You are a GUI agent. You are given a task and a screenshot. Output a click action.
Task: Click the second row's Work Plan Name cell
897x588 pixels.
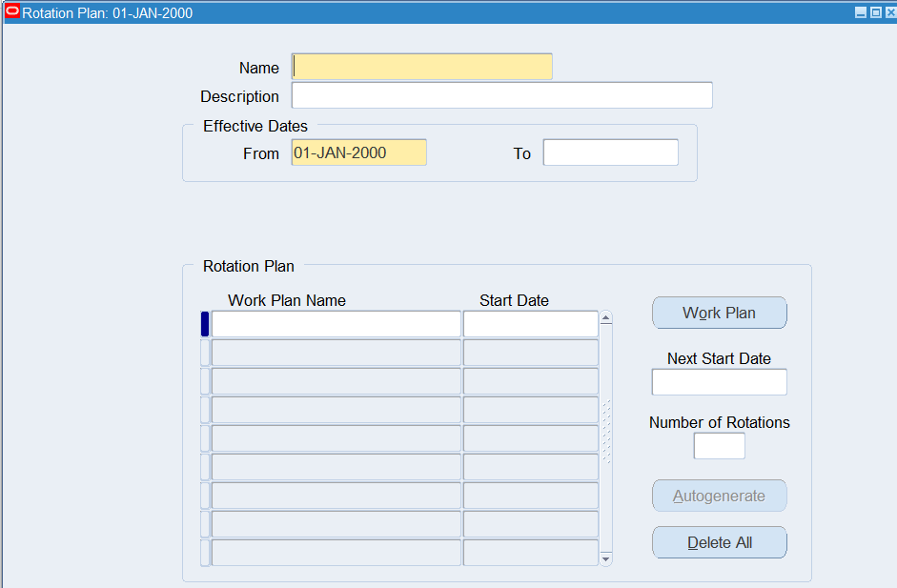(x=336, y=353)
